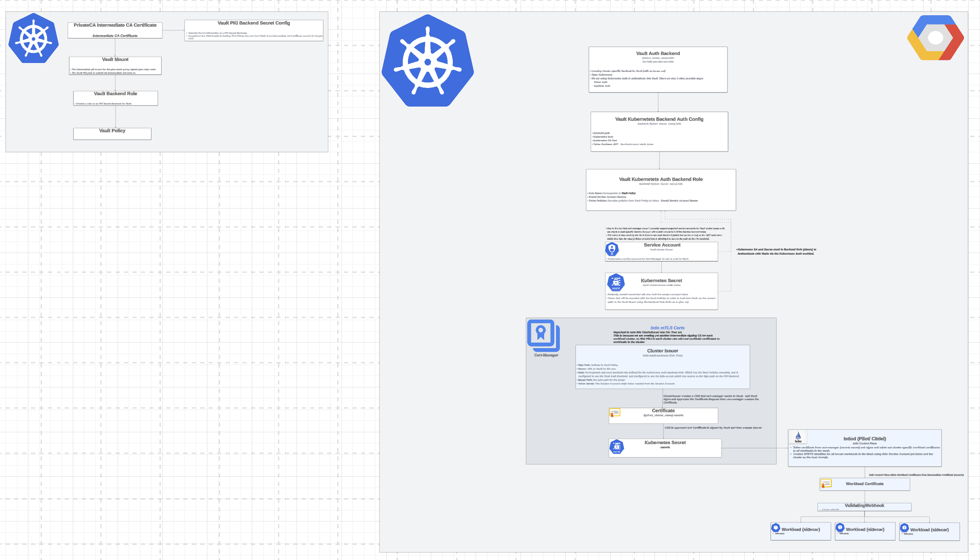
Task: Click the Vault Auth Backend box
Action: click(658, 69)
